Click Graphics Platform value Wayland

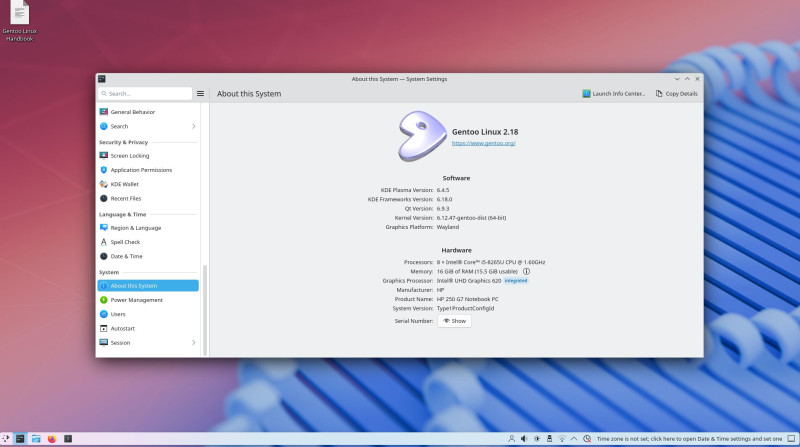click(x=447, y=227)
